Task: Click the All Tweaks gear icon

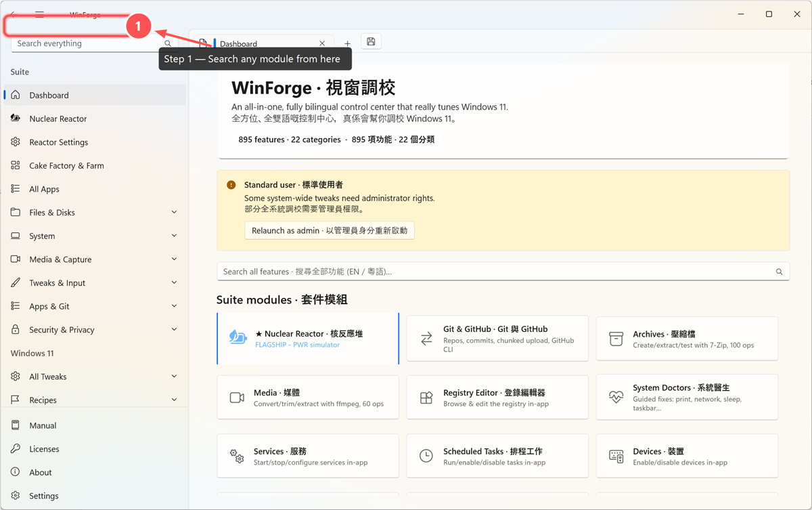Action: pos(16,377)
